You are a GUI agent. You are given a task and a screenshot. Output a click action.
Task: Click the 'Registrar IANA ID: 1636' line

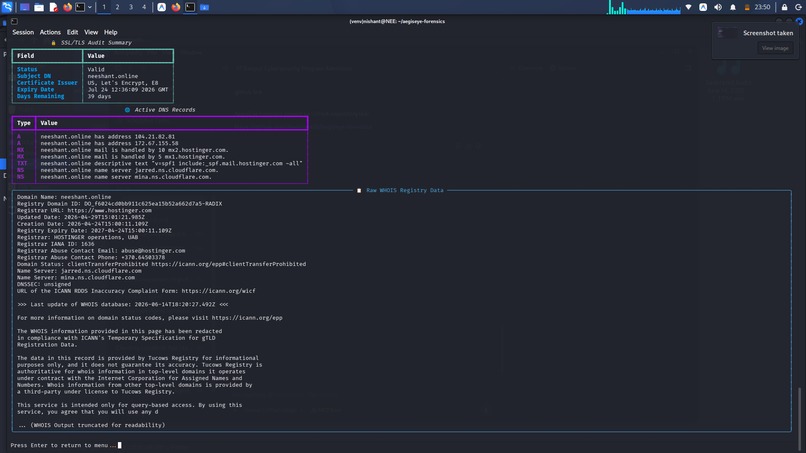coord(56,244)
